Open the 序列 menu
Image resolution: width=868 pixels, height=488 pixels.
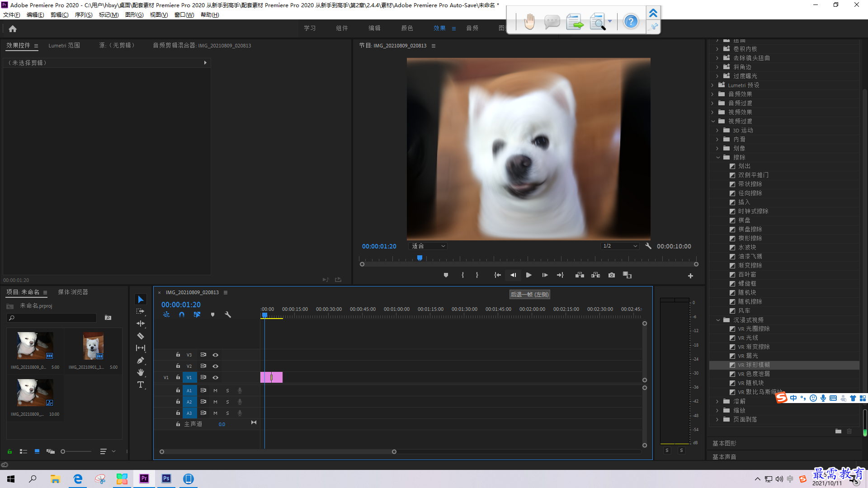click(x=84, y=15)
